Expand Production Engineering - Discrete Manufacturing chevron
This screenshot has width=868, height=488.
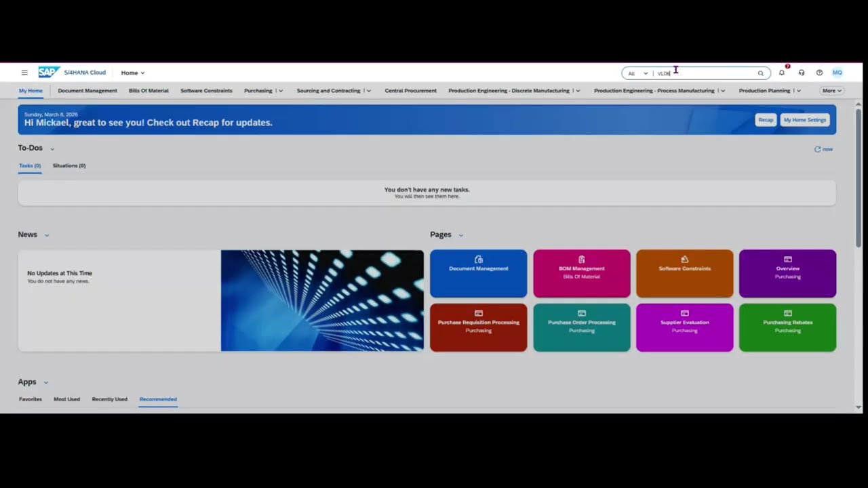click(578, 91)
